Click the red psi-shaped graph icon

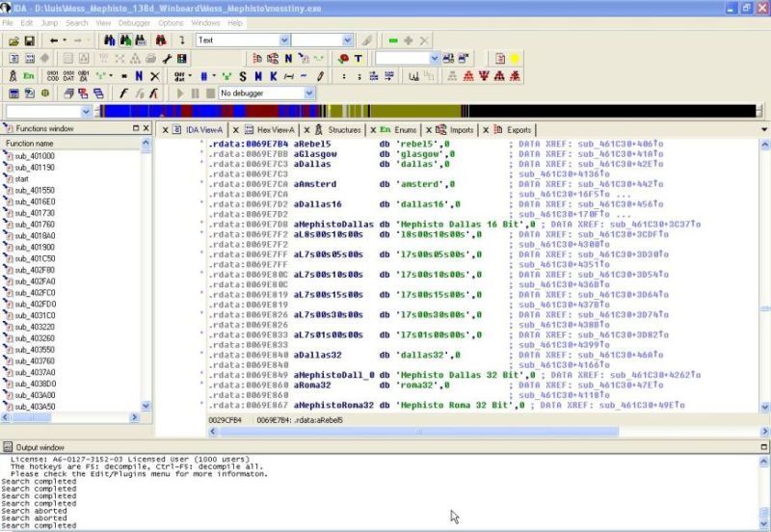tap(484, 76)
